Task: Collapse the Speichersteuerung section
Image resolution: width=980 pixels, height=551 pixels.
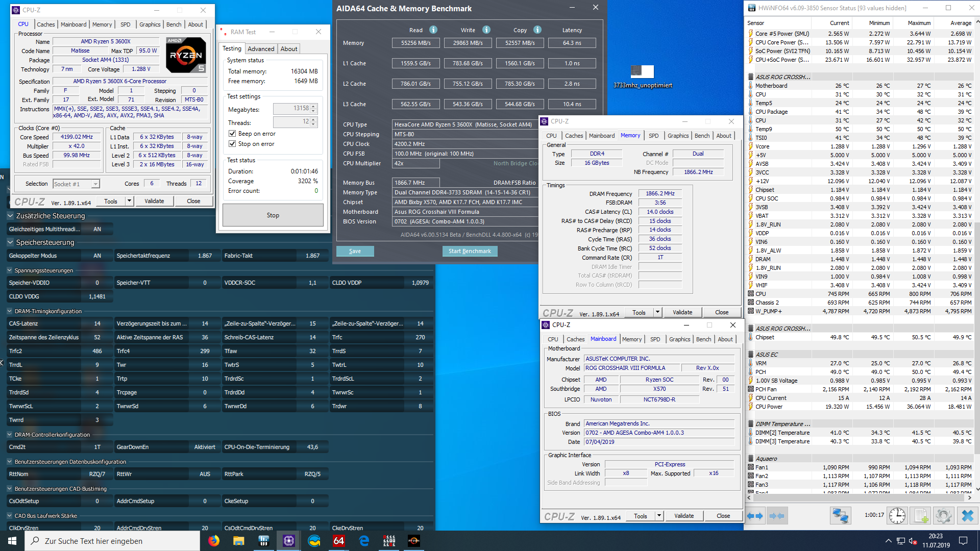Action: point(10,242)
